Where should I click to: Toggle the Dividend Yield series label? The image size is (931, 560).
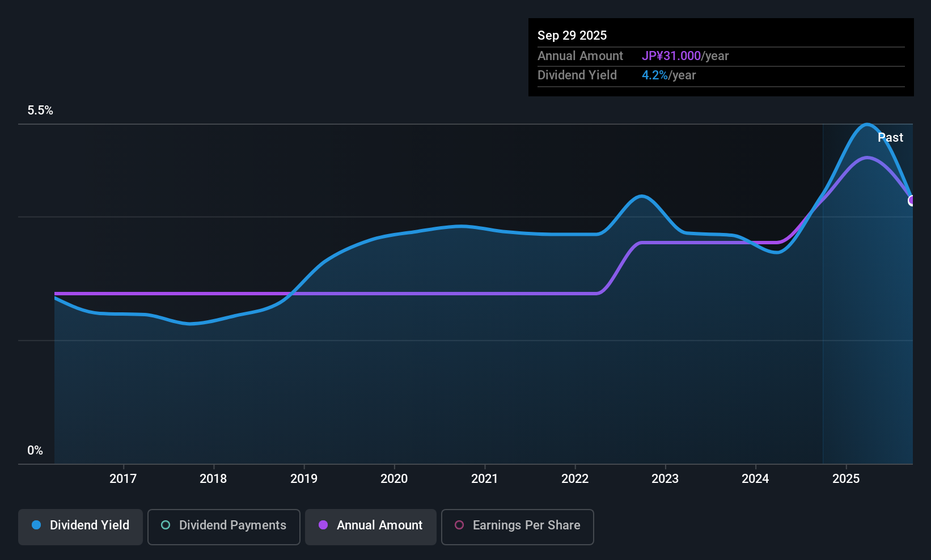(90, 525)
